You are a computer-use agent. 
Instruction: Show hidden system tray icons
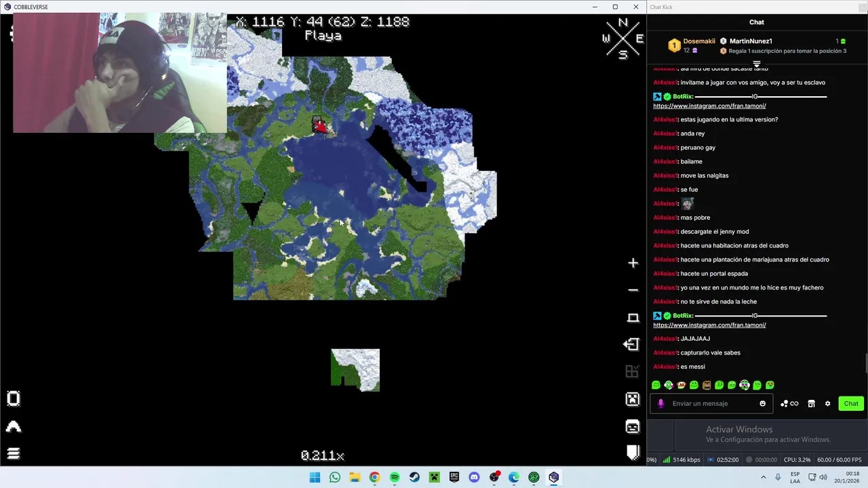click(x=763, y=477)
